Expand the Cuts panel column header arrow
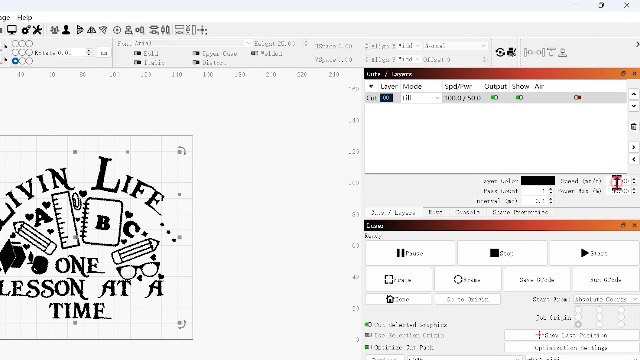The height and width of the screenshot is (360, 640). (x=371, y=86)
